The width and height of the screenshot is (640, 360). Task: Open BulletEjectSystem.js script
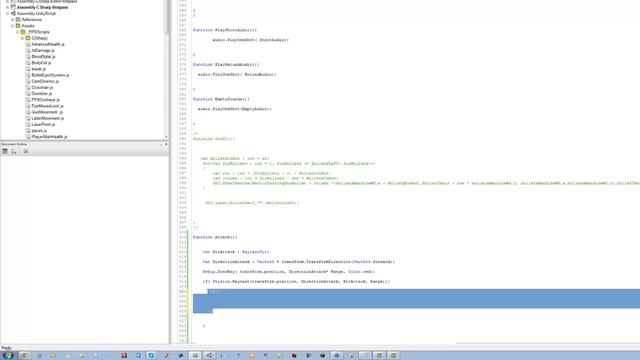(x=50, y=75)
